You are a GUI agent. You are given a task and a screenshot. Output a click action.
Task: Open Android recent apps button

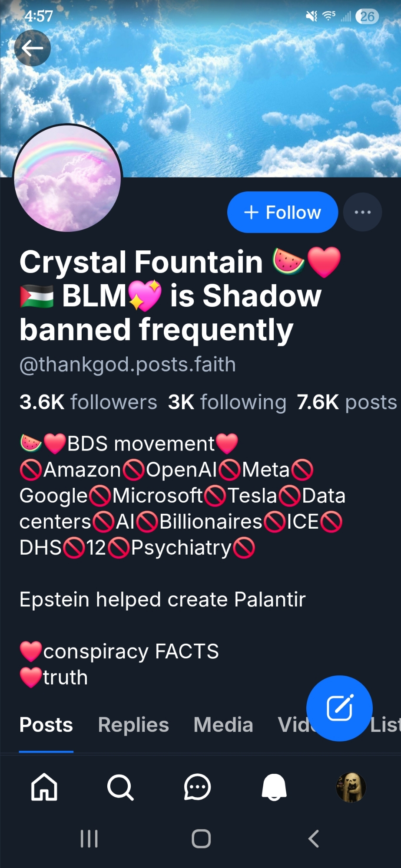[x=89, y=838]
